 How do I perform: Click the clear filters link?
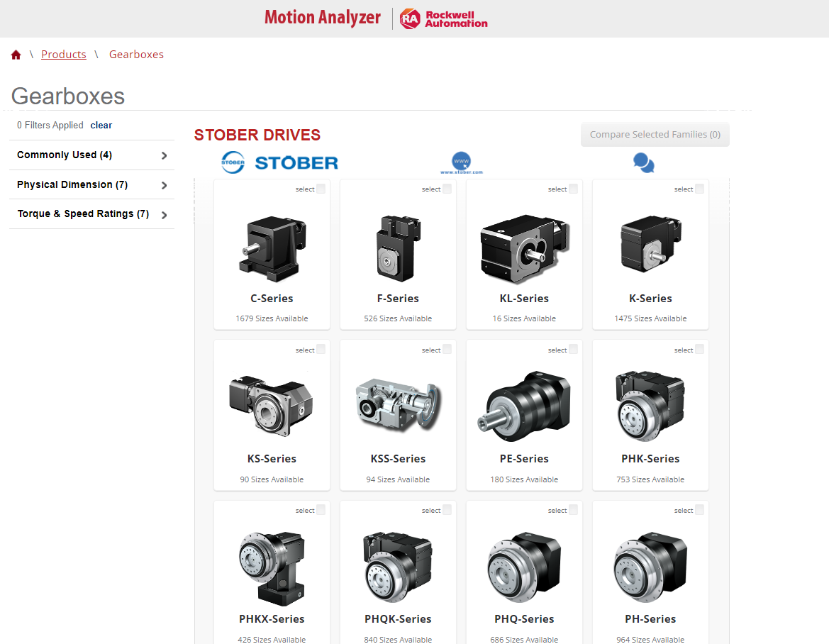[101, 125]
